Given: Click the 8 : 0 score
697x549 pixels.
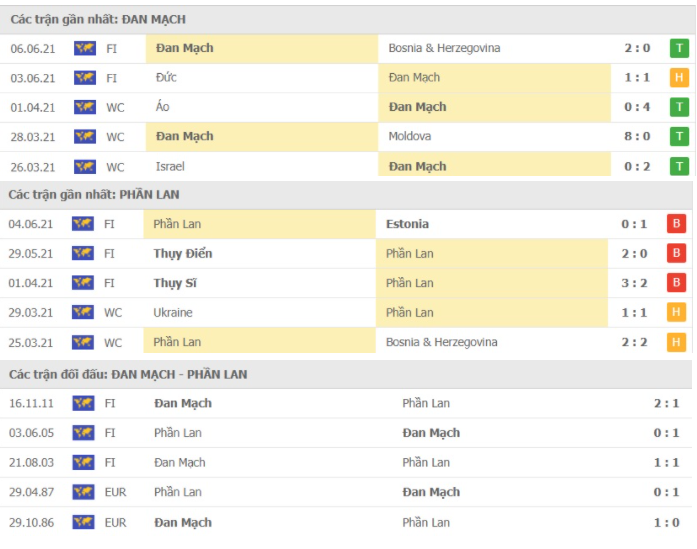Looking at the screenshot, I should 637,137.
